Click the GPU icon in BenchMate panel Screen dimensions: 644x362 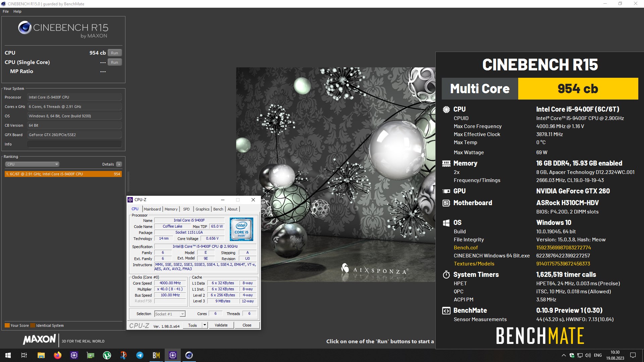pos(446,191)
